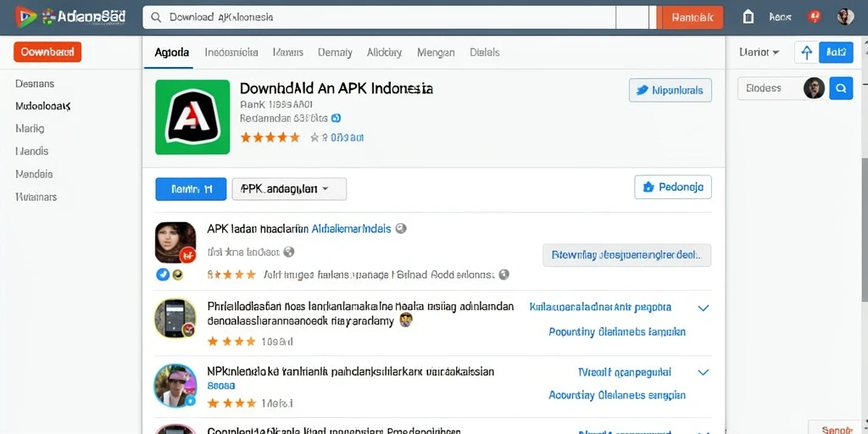The width and height of the screenshot is (868, 434).
Task: Click the Twitter 'Nipanlorals' share button
Action: click(x=670, y=90)
